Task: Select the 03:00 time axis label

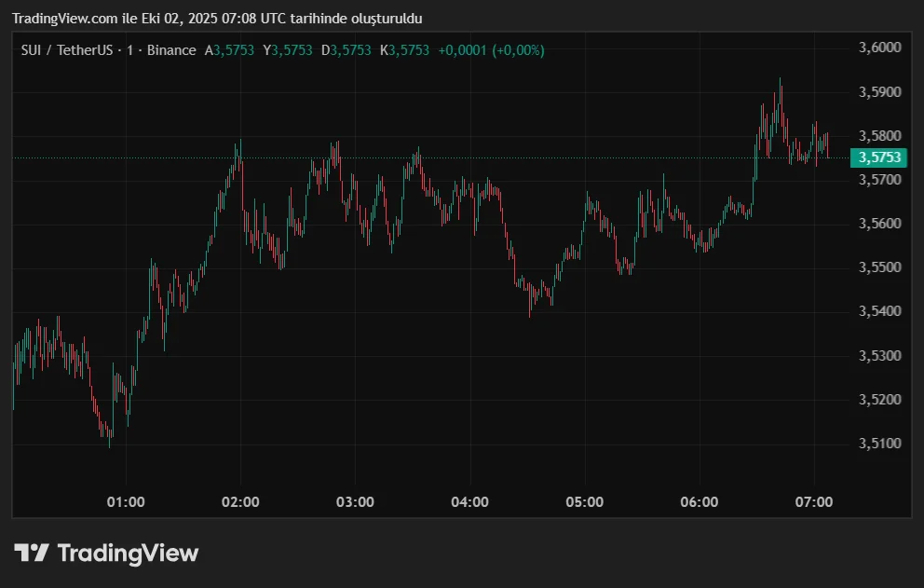Action: [x=355, y=501]
